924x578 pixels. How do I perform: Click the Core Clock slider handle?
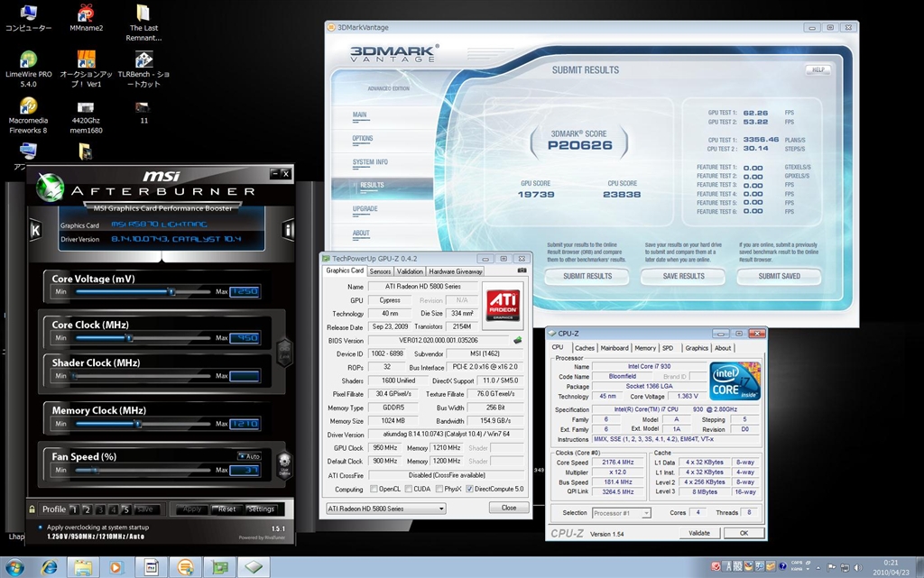[129, 338]
